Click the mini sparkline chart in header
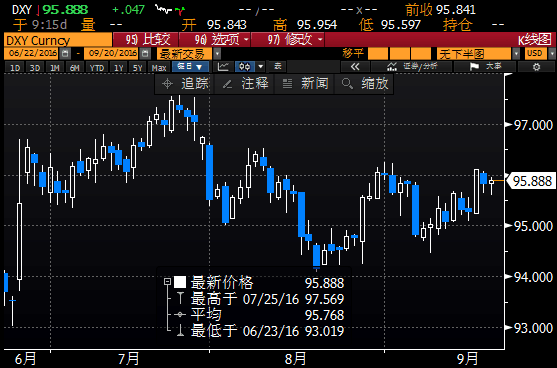This screenshot has height=368, width=557. coord(170,10)
